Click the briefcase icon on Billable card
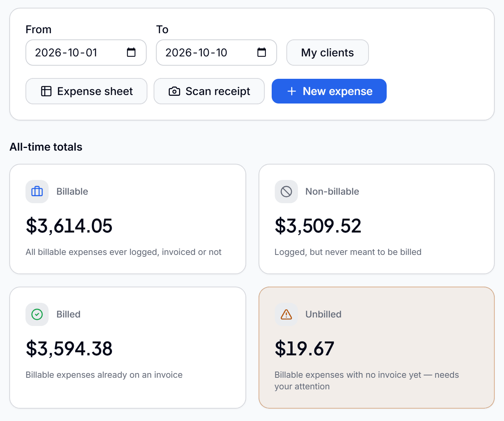The width and height of the screenshot is (504, 421). pyautogui.click(x=37, y=192)
